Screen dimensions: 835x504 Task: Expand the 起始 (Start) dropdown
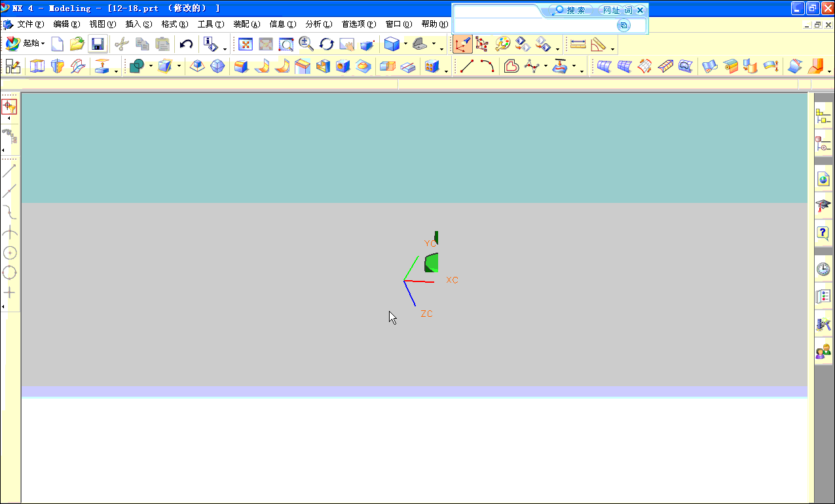[26, 44]
